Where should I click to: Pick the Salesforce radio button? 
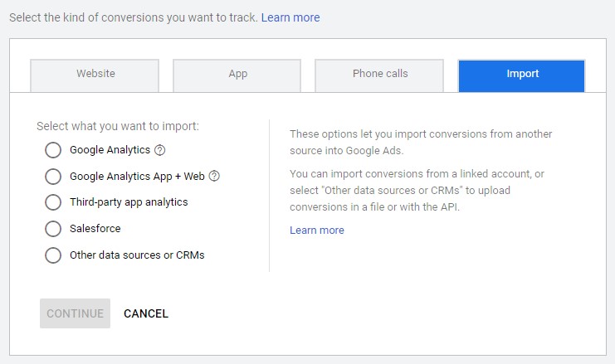click(53, 229)
